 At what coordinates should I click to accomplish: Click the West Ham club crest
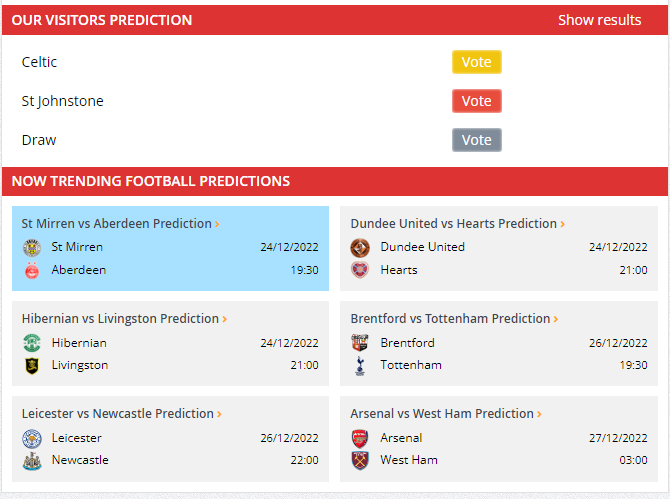[360, 461]
